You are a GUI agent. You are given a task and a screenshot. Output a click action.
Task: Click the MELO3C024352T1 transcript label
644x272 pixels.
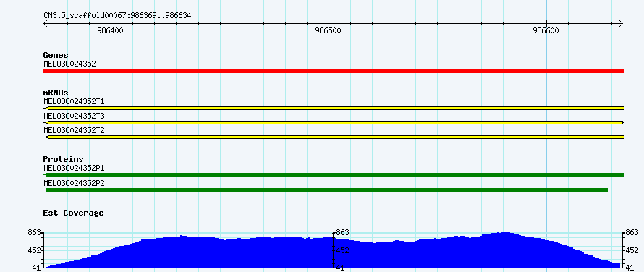pos(74,101)
